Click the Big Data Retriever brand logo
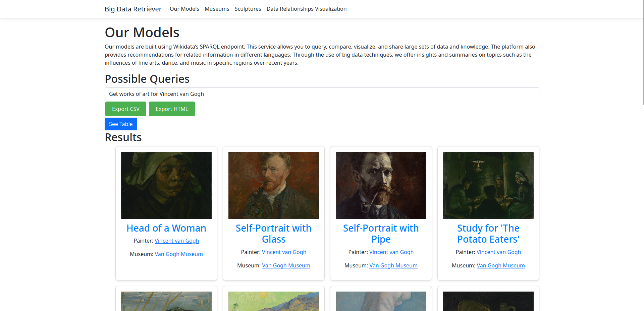The image size is (644, 311). click(x=133, y=9)
